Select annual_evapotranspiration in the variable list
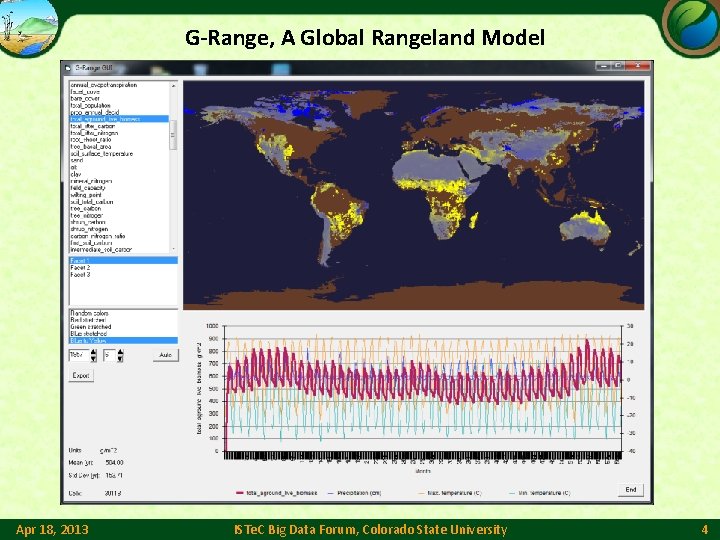 104,85
